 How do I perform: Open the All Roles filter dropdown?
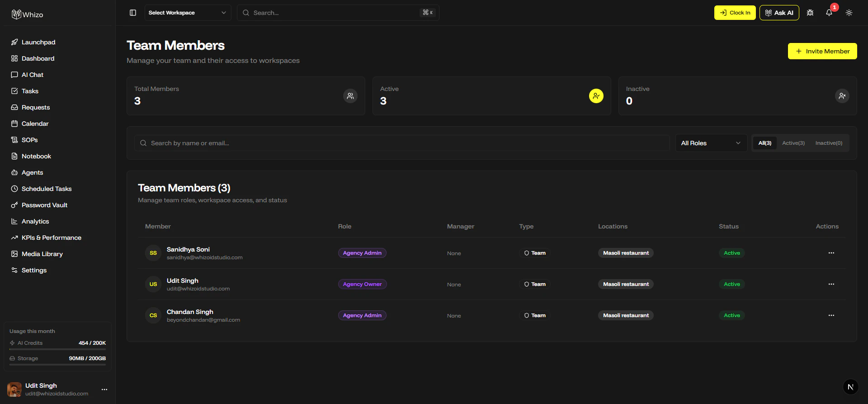(x=711, y=143)
